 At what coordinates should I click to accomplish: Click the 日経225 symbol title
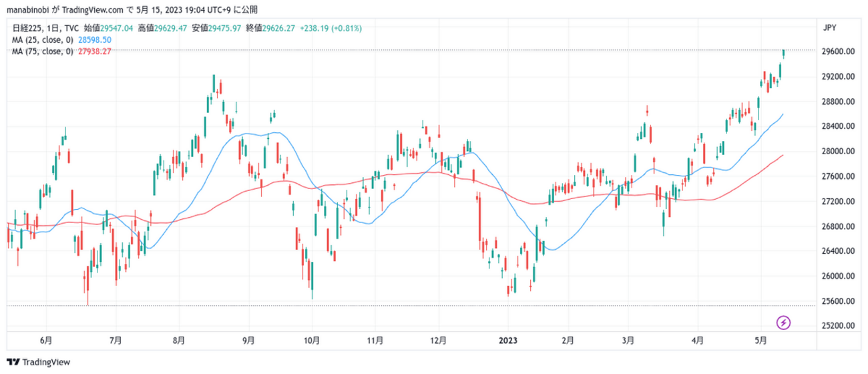[26, 29]
